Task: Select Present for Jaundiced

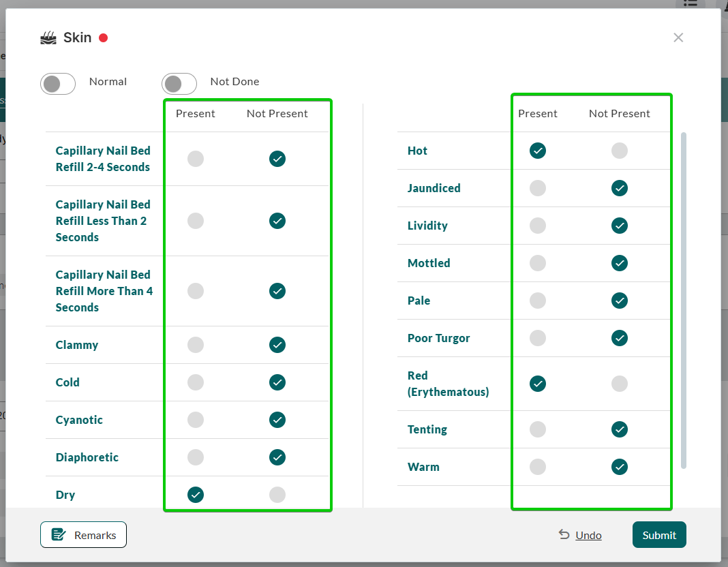Action: click(538, 188)
